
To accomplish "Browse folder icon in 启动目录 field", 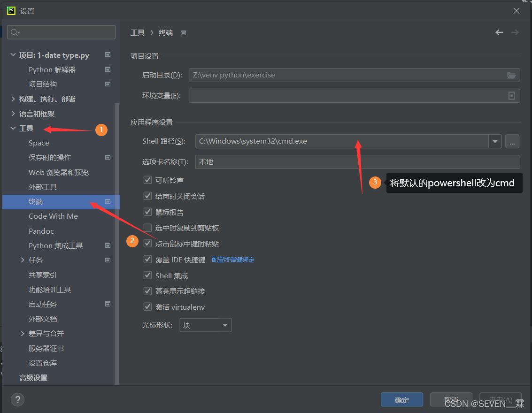I will point(511,75).
